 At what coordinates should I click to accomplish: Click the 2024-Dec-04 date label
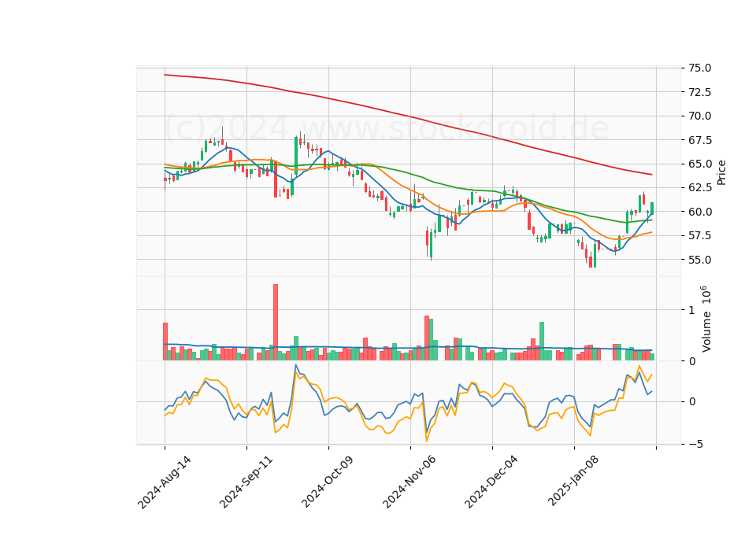click(x=491, y=482)
